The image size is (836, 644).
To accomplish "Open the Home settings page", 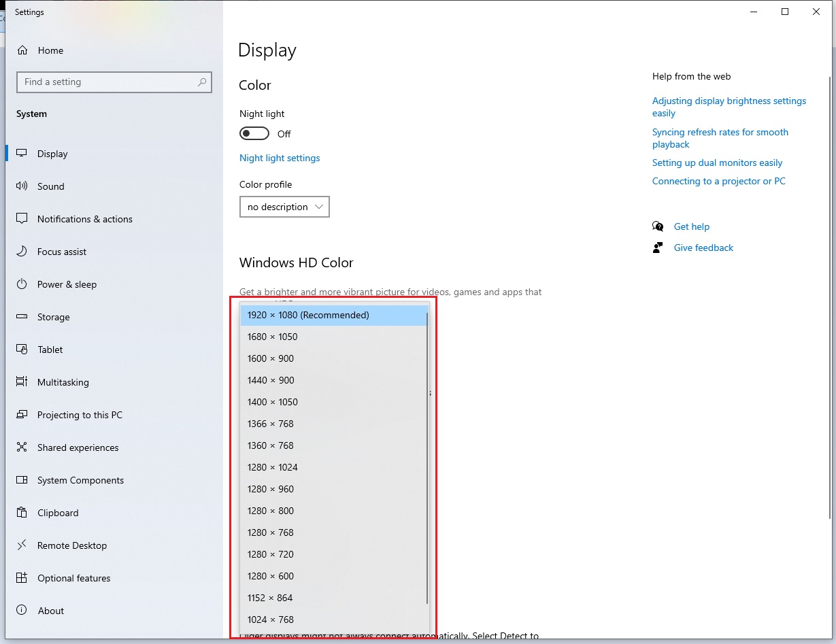I will 114,50.
